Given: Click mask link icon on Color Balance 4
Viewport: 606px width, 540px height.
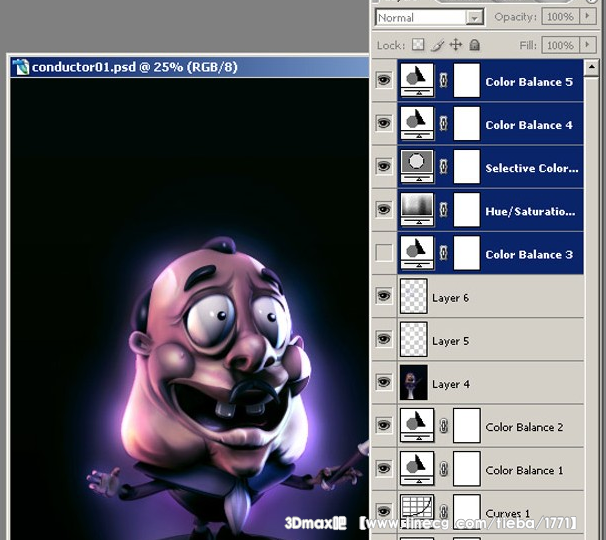Looking at the screenshot, I should (x=444, y=124).
